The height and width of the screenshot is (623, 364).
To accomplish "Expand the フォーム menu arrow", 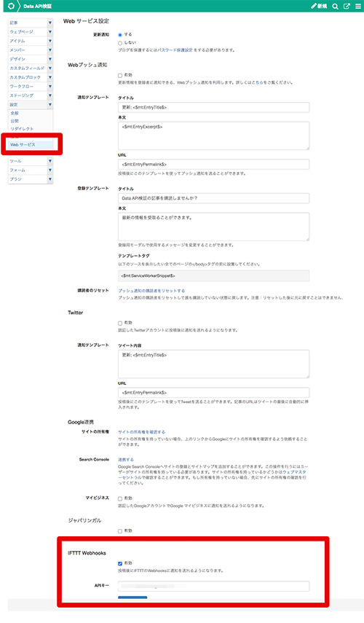I will (50, 170).
